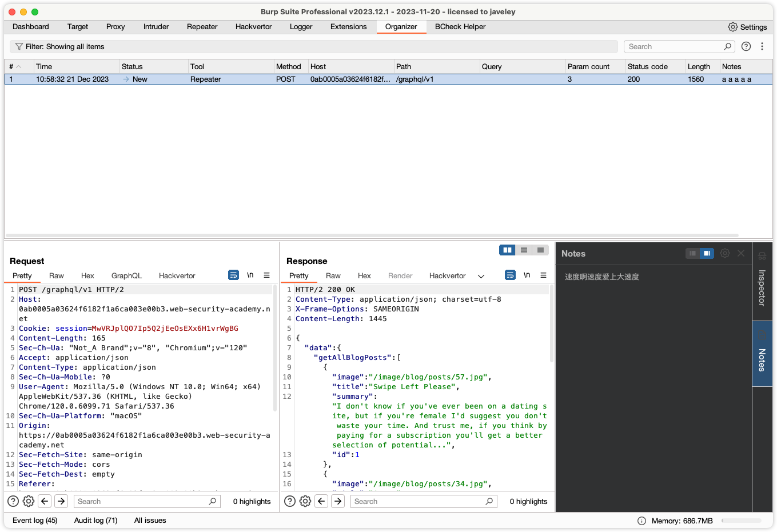This screenshot has height=532, width=777.
Task: Click the memory usage progress bar
Action: 742,521
